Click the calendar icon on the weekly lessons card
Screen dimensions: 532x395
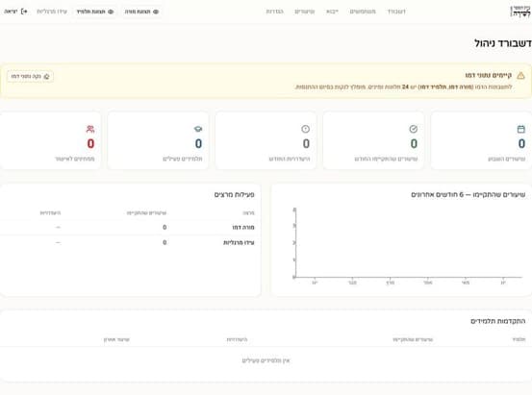point(520,129)
